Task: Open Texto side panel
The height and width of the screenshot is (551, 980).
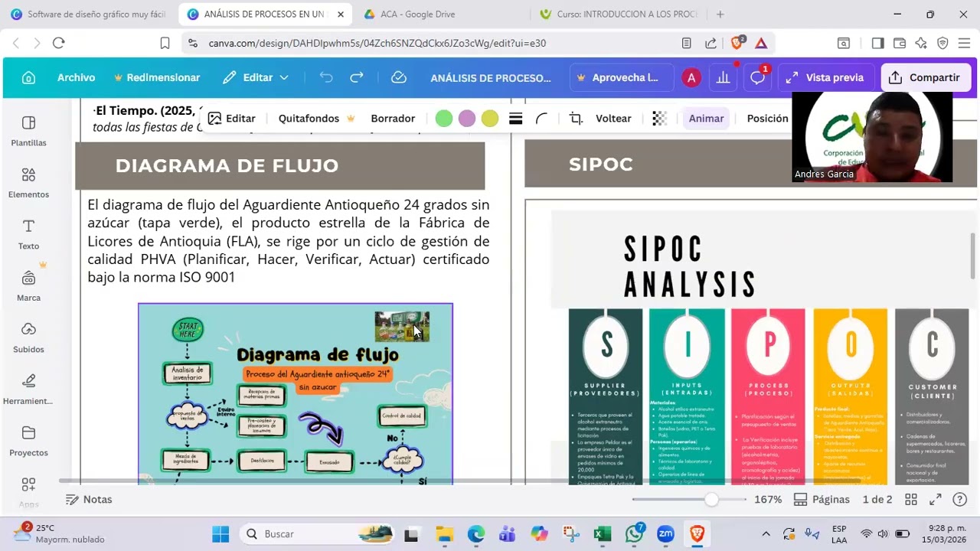Action: 28,234
